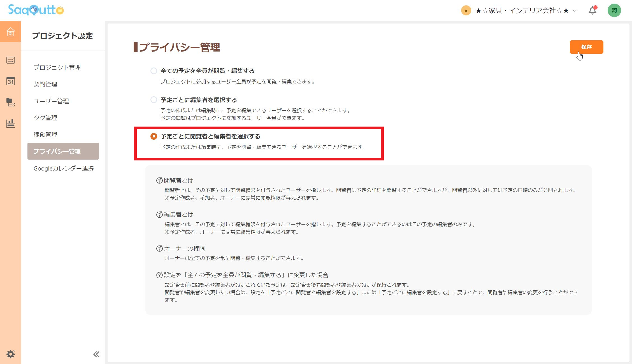Select the calendar icon in the sidebar
Image resolution: width=632 pixels, height=364 pixels.
(x=10, y=81)
